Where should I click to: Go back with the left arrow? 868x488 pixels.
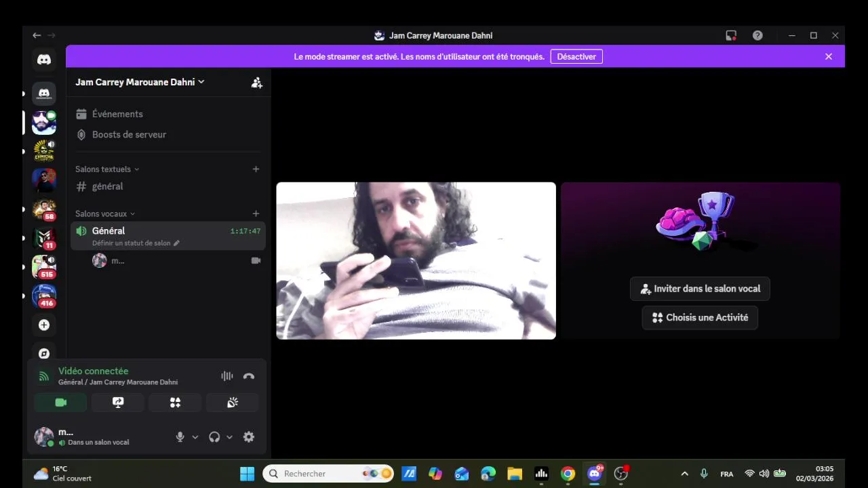tap(37, 35)
